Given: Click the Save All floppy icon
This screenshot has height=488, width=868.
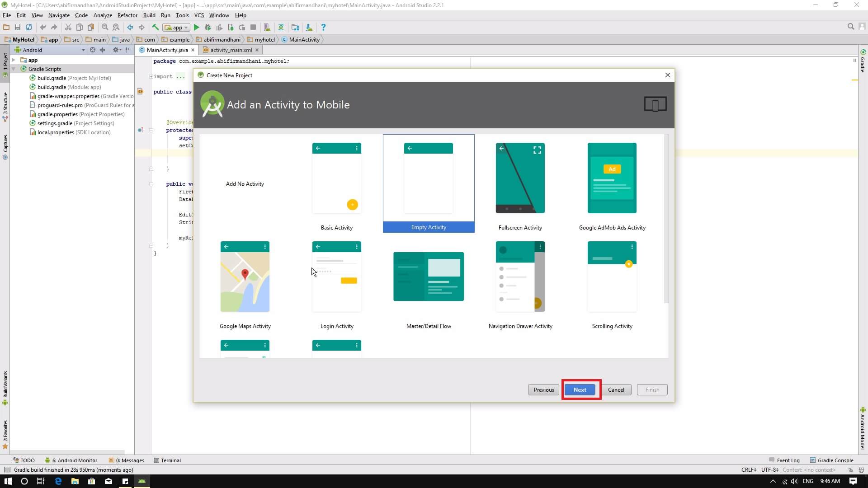Looking at the screenshot, I should (x=18, y=27).
